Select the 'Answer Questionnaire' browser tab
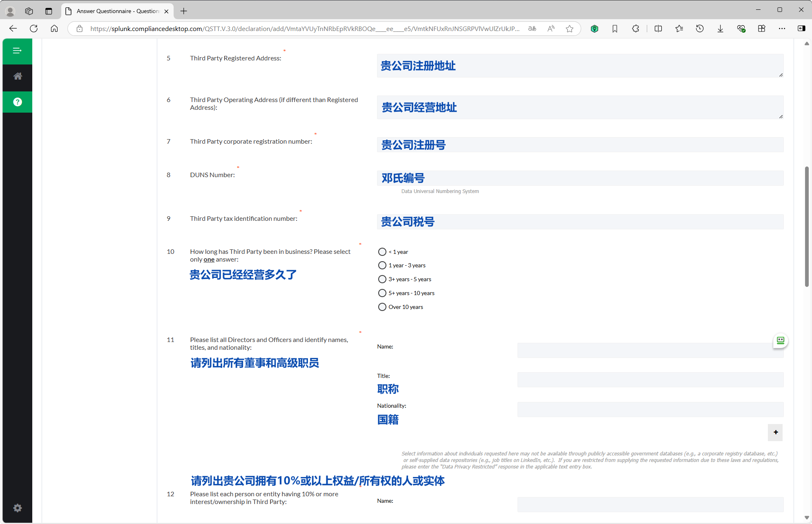Viewport: 812px width, 524px height. pos(114,11)
